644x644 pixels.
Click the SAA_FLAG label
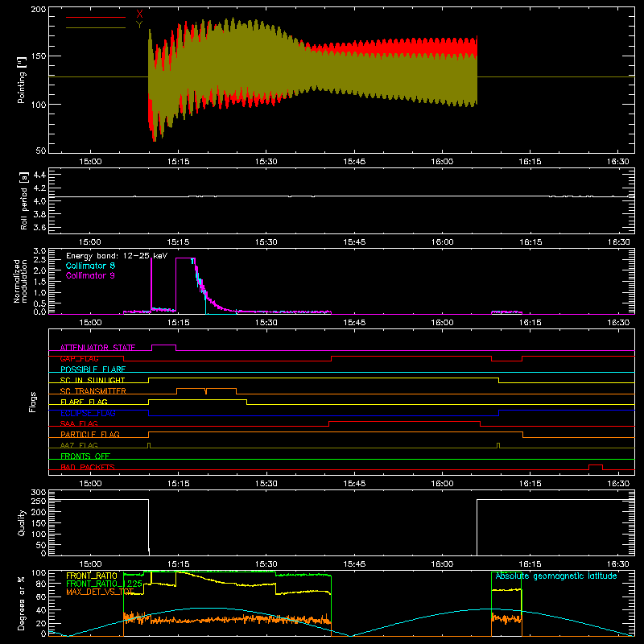tap(79, 423)
